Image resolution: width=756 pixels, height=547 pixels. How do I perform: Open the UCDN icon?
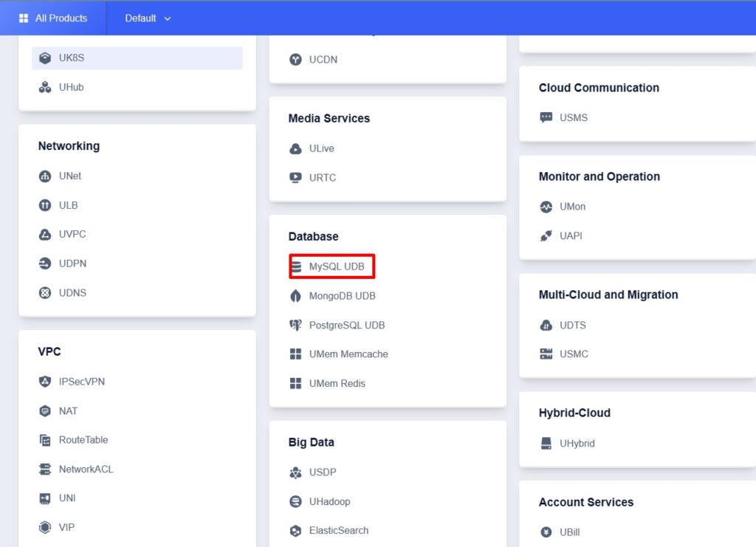(x=296, y=60)
